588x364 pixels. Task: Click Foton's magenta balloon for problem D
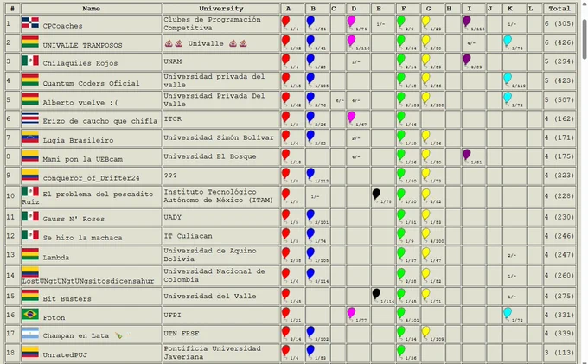click(x=351, y=313)
